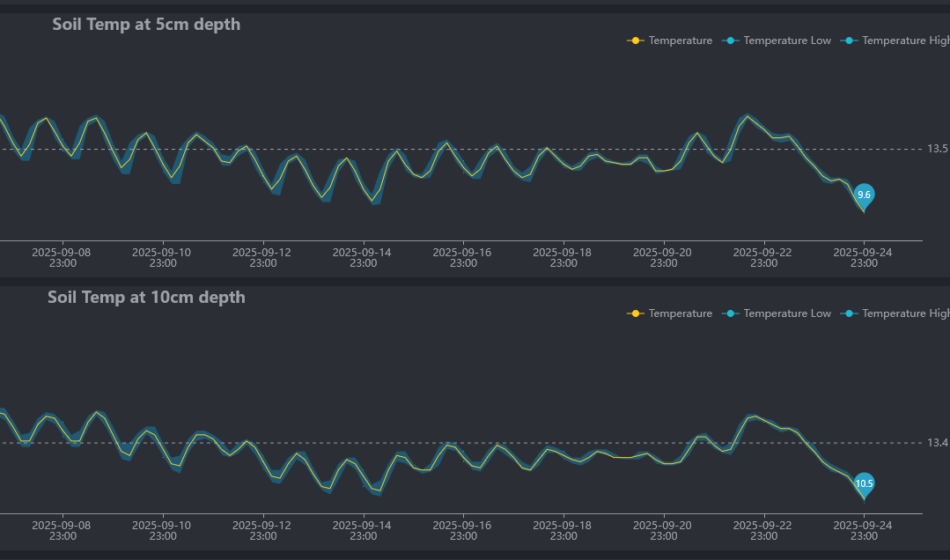Click the Temperature Low legend marker in 10cm chart

730,313
